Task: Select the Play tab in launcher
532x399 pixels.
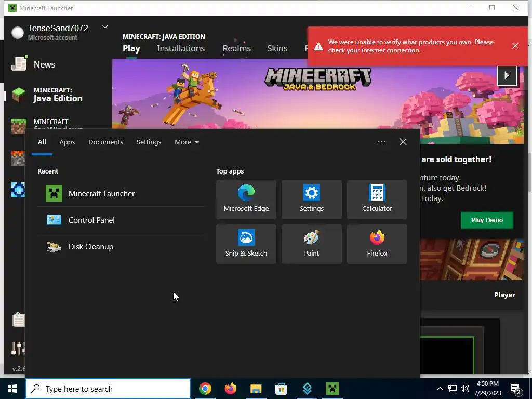Action: [x=131, y=48]
